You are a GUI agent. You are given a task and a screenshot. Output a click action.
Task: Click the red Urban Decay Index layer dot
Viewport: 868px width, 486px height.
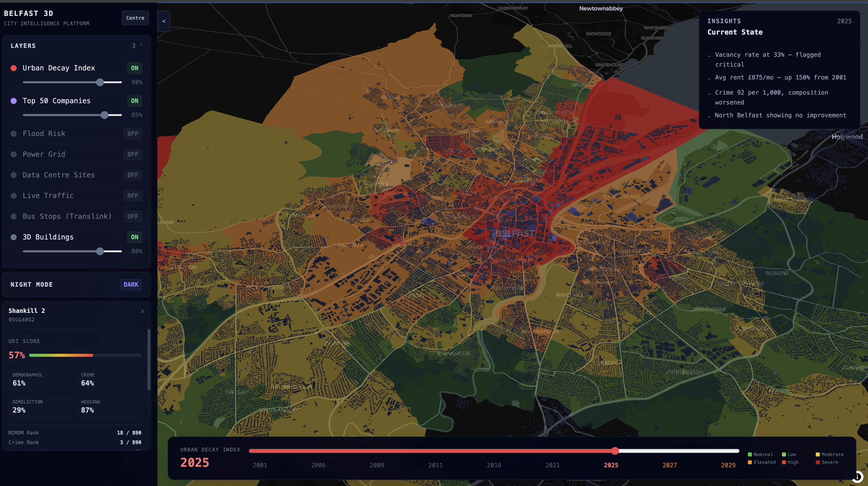click(14, 68)
